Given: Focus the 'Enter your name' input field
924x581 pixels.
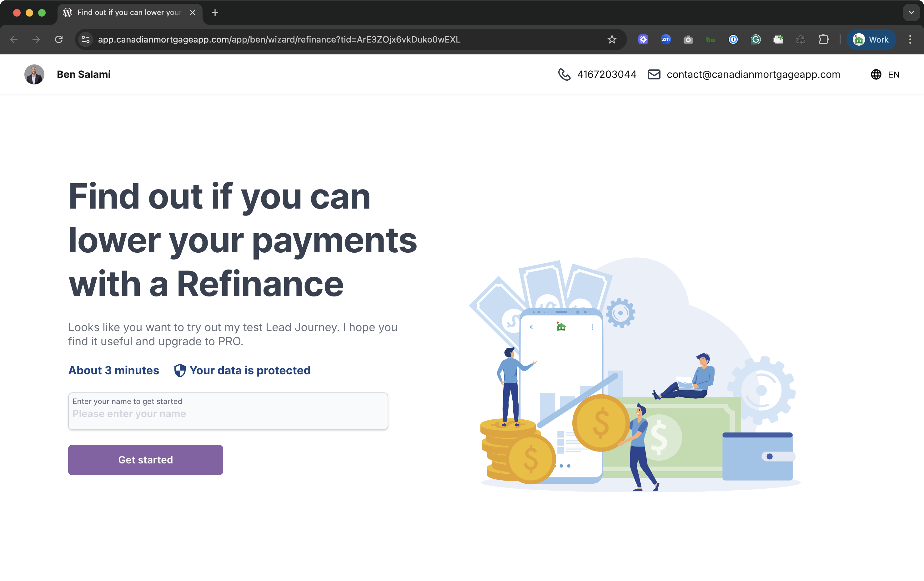Looking at the screenshot, I should click(x=228, y=414).
